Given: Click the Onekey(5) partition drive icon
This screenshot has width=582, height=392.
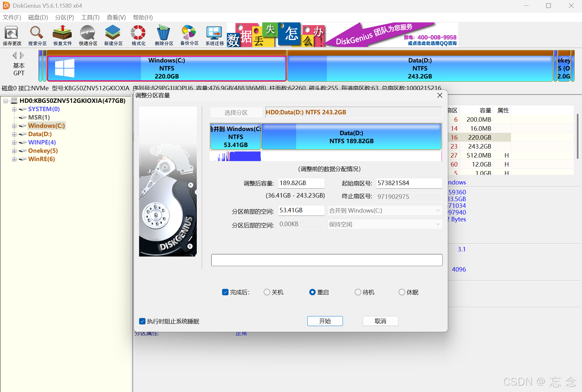Looking at the screenshot, I should (23, 151).
